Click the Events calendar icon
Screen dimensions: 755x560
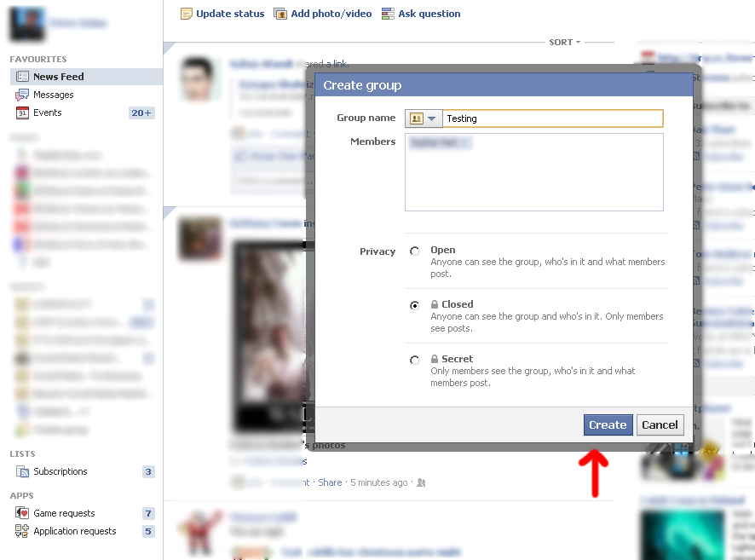(x=23, y=113)
